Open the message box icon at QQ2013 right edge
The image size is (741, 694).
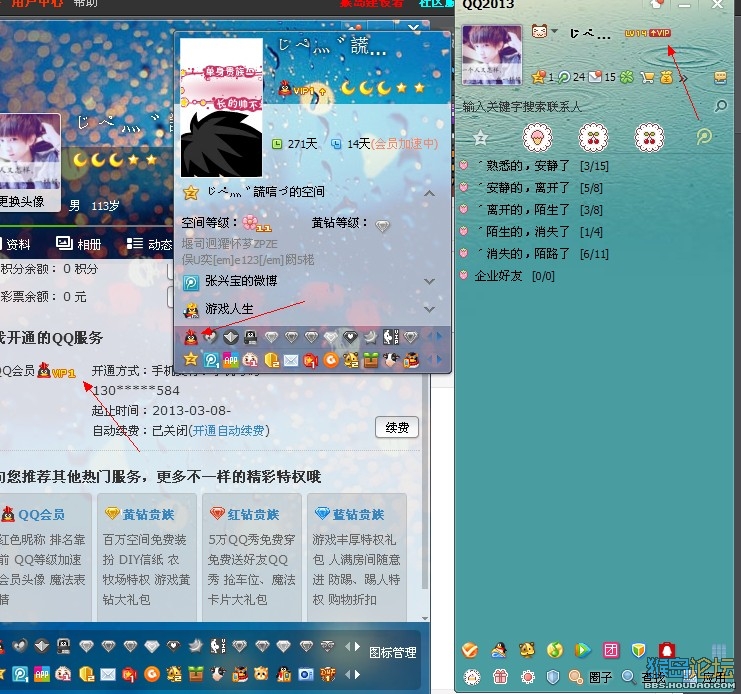tap(720, 78)
